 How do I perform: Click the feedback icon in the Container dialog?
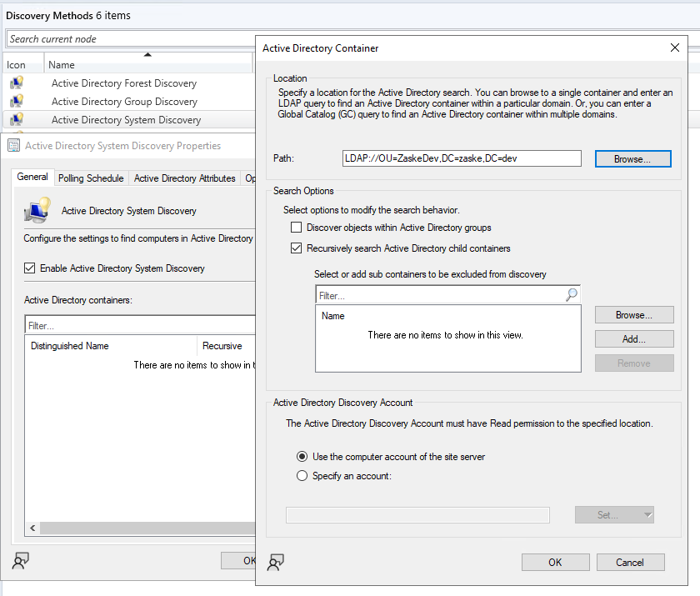coord(275,563)
